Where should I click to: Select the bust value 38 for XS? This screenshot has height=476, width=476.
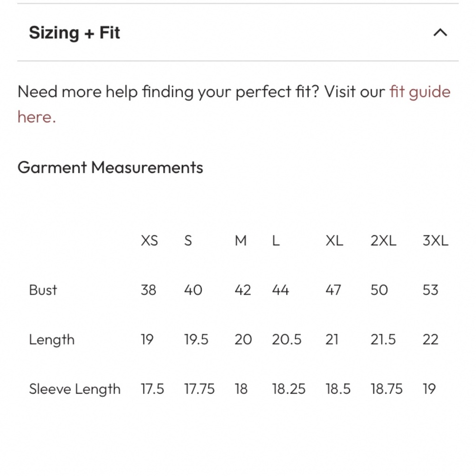[149, 290]
